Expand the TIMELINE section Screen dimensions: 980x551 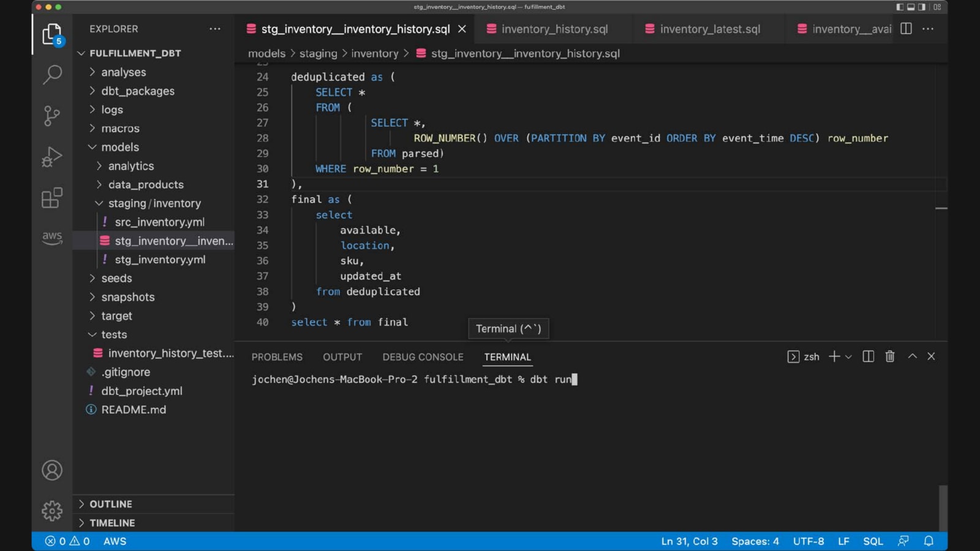click(x=153, y=523)
